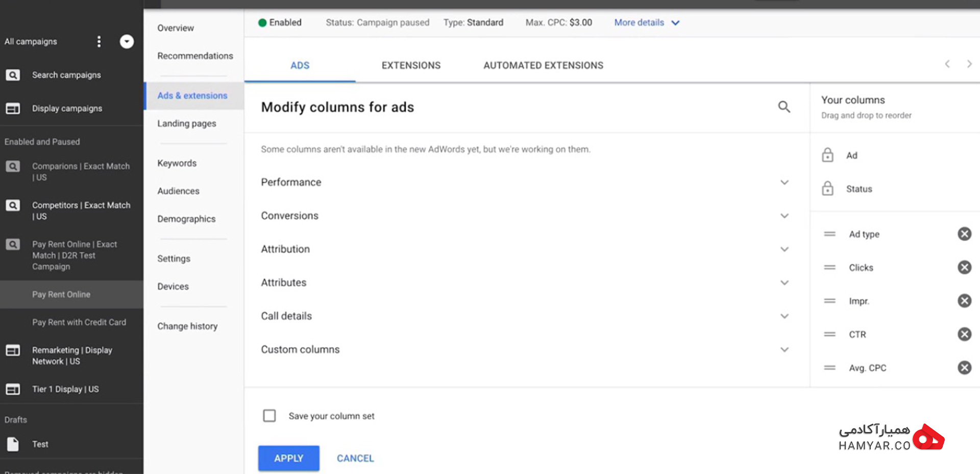
Task: Switch to the ADS tab
Action: coord(300,65)
